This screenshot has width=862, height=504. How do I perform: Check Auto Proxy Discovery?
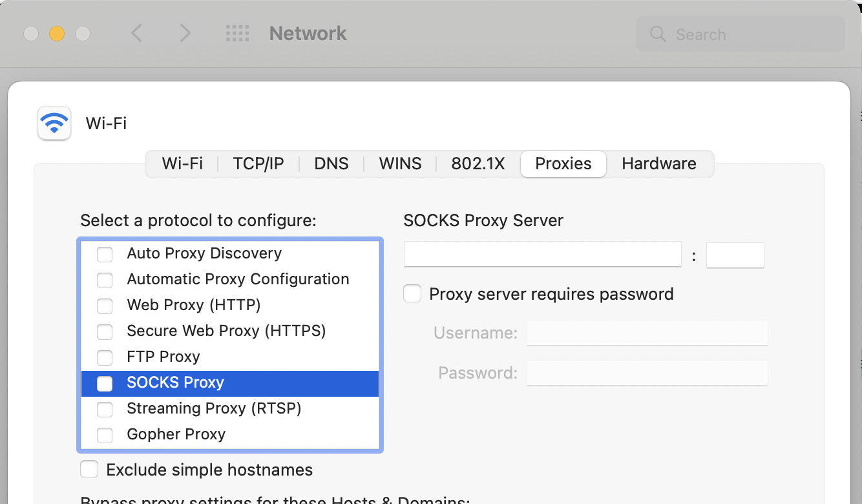pyautogui.click(x=105, y=254)
